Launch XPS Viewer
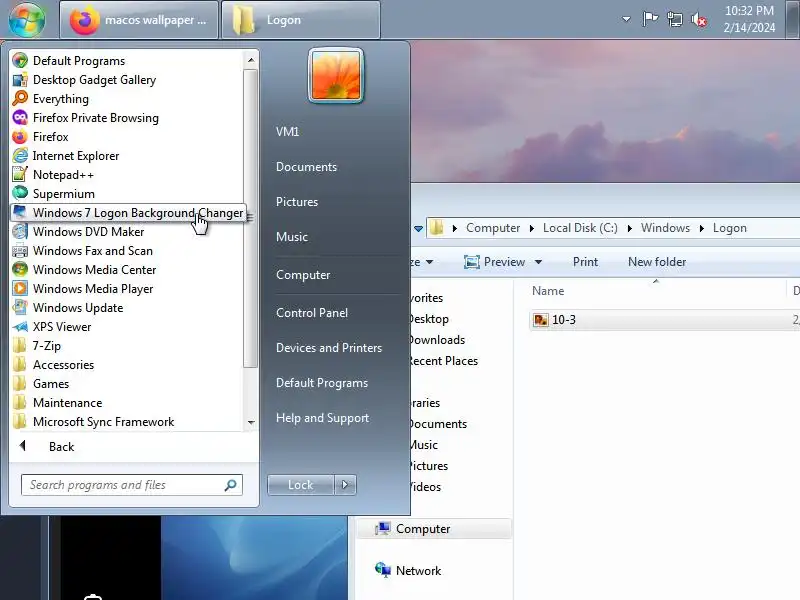Viewport: 800px width, 600px height. [62, 327]
